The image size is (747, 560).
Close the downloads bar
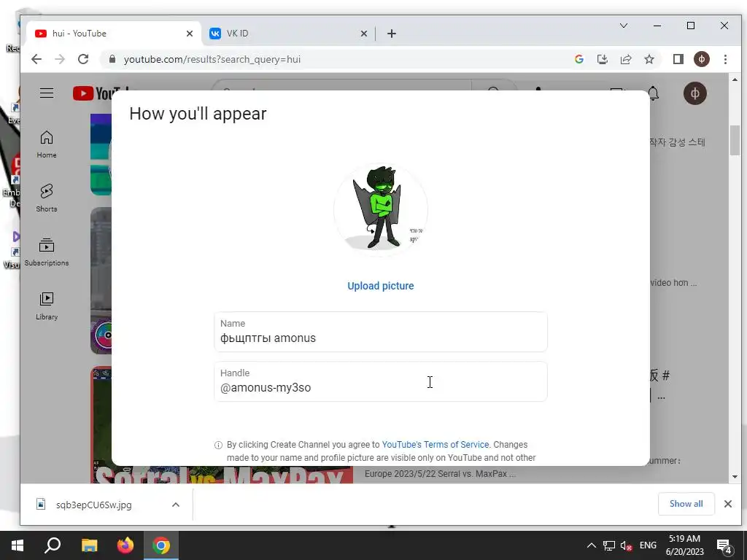[x=728, y=504]
